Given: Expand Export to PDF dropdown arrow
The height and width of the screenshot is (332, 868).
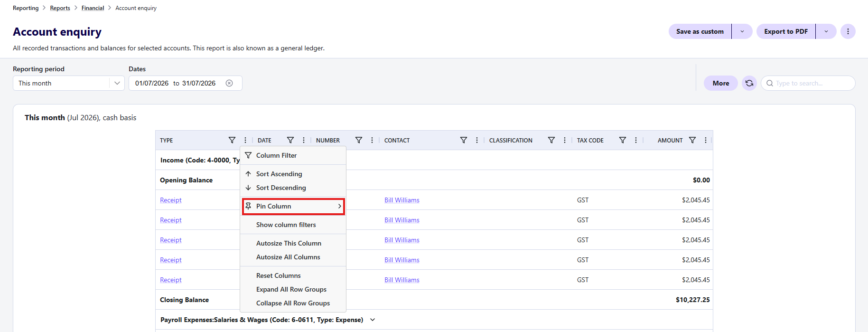Looking at the screenshot, I should (826, 31).
